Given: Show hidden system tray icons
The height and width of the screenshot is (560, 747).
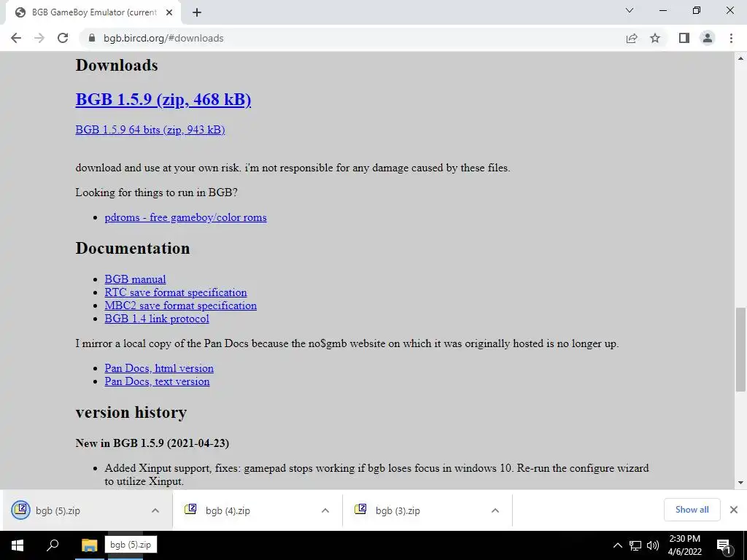Looking at the screenshot, I should click(x=617, y=545).
